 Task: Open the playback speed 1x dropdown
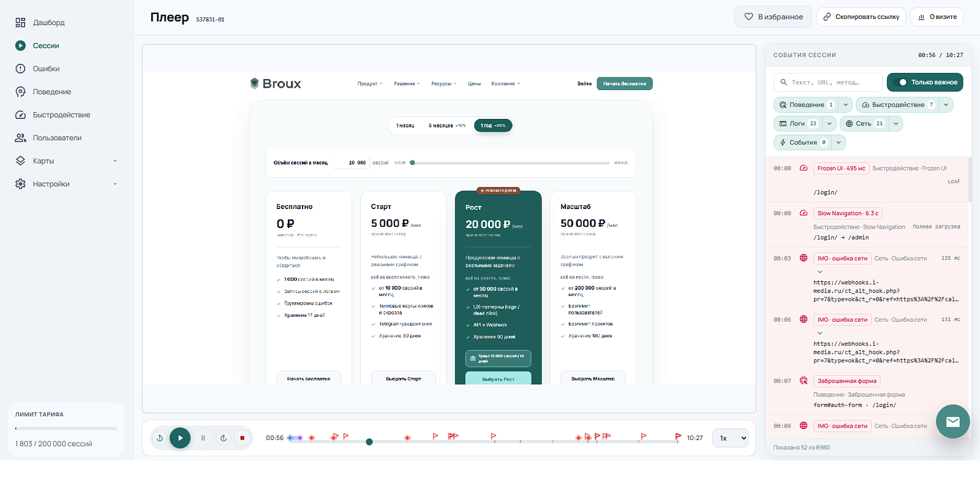730,438
